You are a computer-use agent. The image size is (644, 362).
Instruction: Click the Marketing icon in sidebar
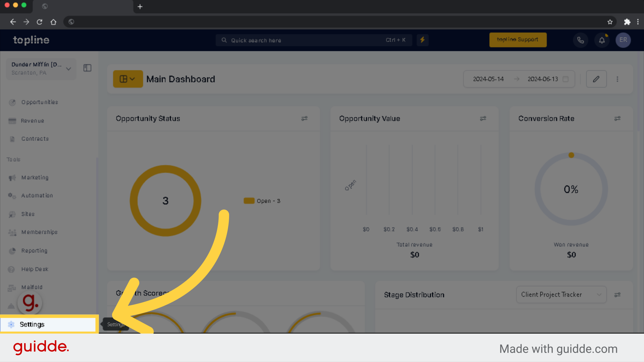[x=12, y=177]
